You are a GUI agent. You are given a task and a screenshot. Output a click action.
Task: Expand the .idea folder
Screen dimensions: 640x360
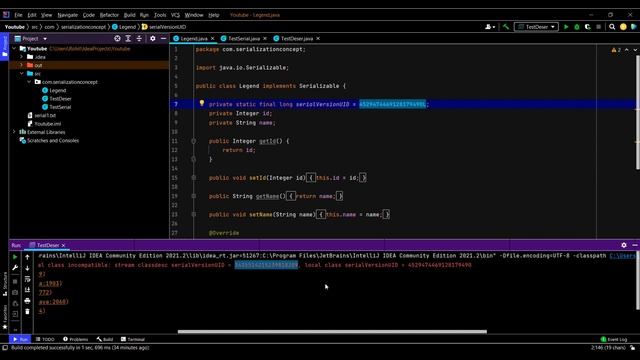pyautogui.click(x=22, y=57)
